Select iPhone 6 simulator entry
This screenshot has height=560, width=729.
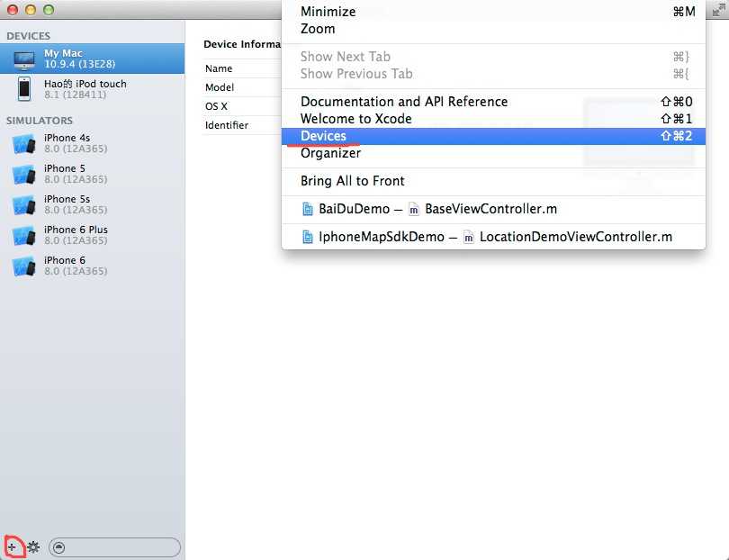92,266
